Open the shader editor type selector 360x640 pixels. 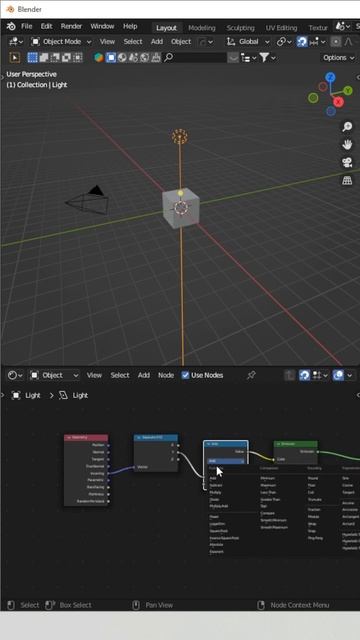coord(16,375)
